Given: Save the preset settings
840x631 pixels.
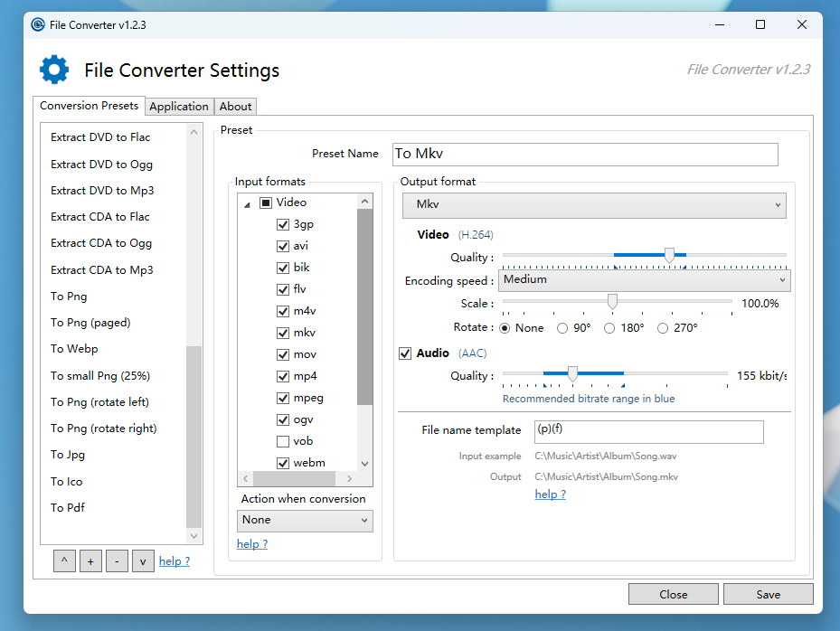Looking at the screenshot, I should pyautogui.click(x=768, y=594).
